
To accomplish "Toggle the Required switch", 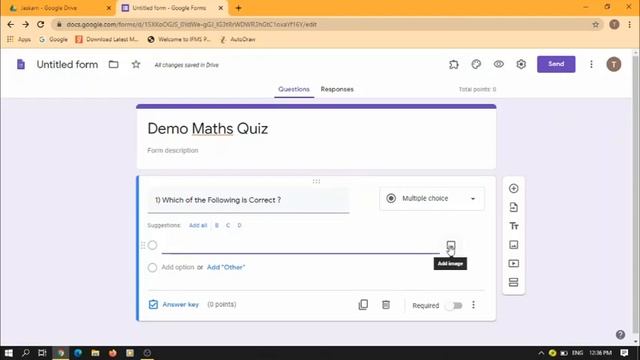I will [454, 305].
